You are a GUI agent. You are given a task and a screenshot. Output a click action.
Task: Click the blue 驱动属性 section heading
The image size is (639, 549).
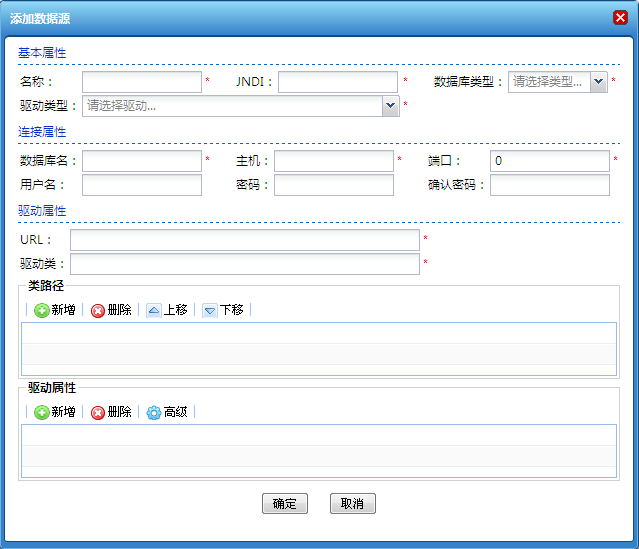point(42,211)
